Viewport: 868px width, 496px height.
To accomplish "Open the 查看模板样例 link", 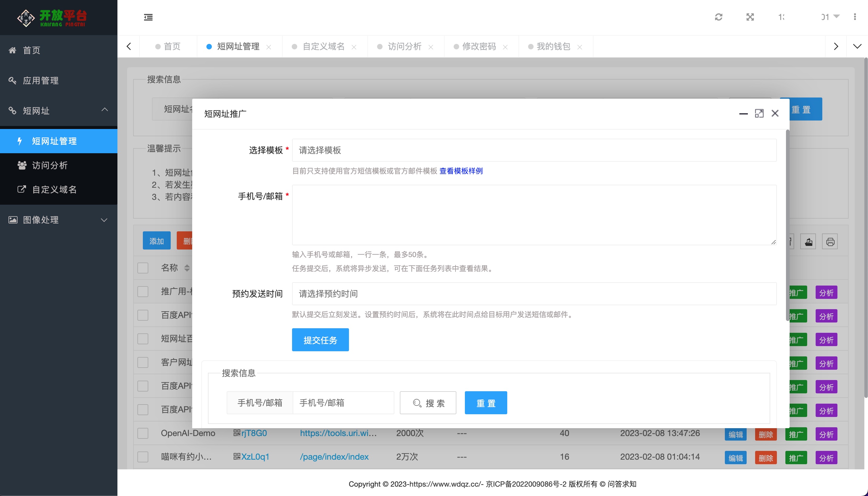I will [x=461, y=171].
